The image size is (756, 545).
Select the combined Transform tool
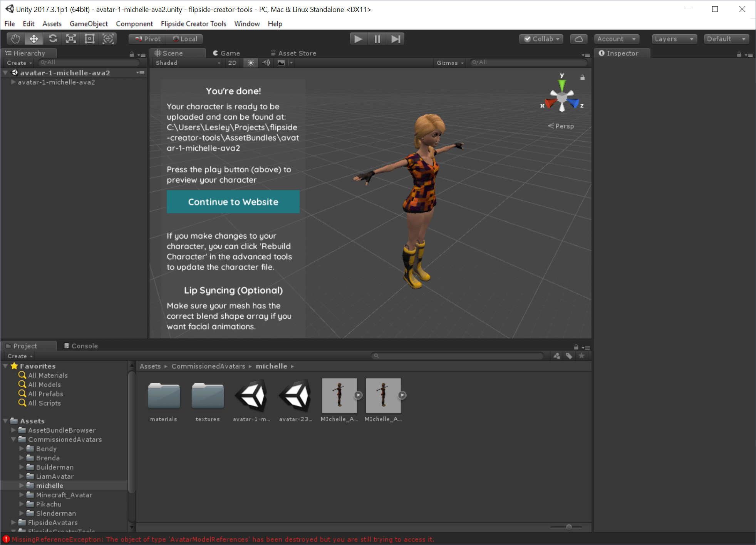point(108,39)
